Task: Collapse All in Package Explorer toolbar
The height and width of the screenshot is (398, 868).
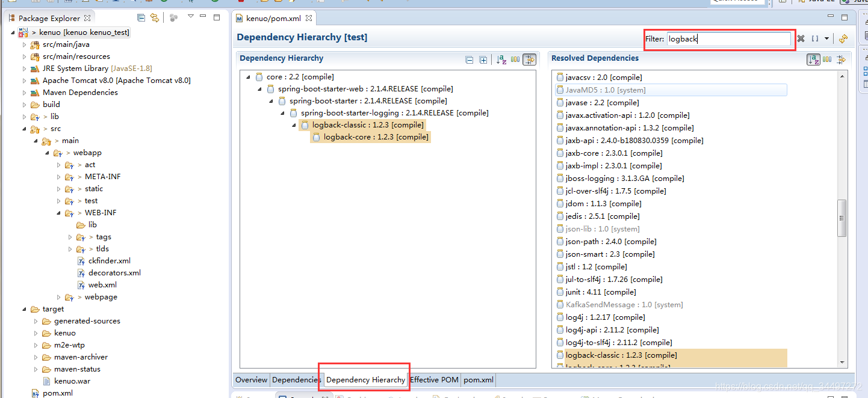Action: pos(141,18)
